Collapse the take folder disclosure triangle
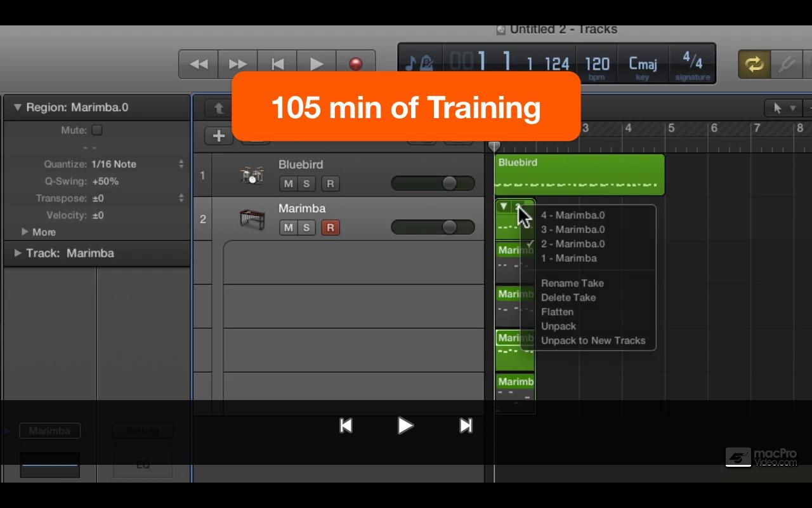 [x=504, y=206]
